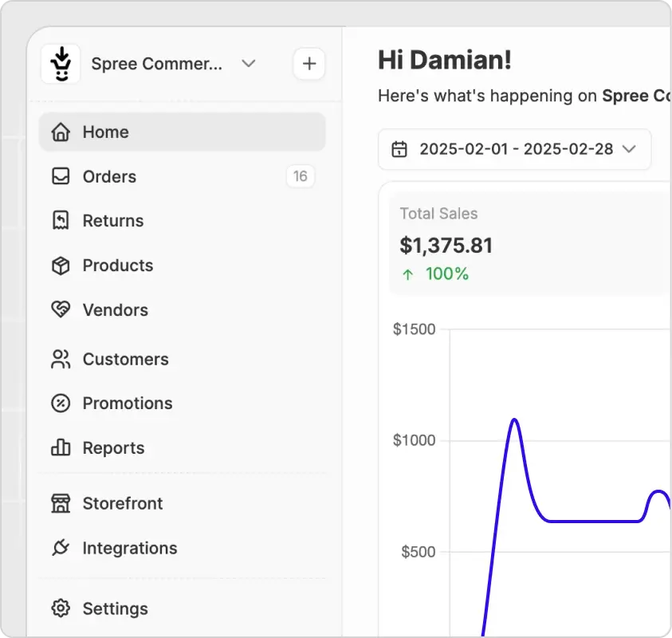Click the Customers people icon
Image resolution: width=672 pixels, height=638 pixels.
[x=61, y=360]
